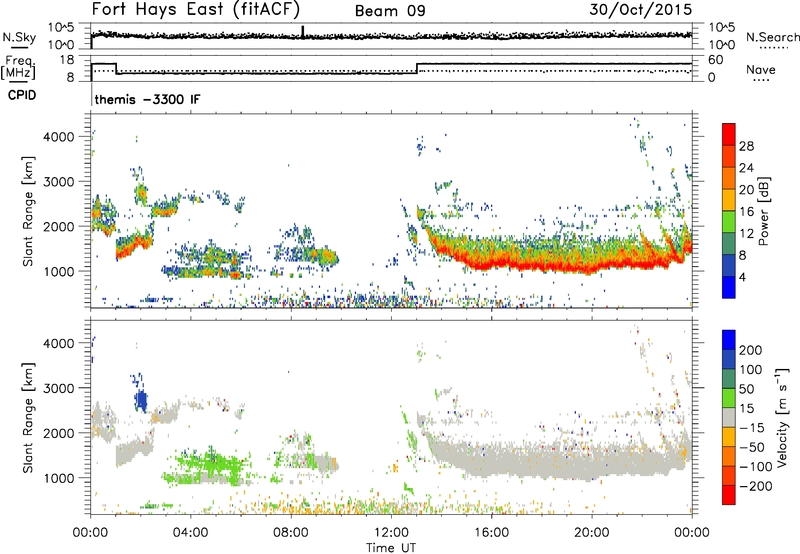The height and width of the screenshot is (554, 800).
Task: Click the themis -3300 IF text
Action: 147,99
